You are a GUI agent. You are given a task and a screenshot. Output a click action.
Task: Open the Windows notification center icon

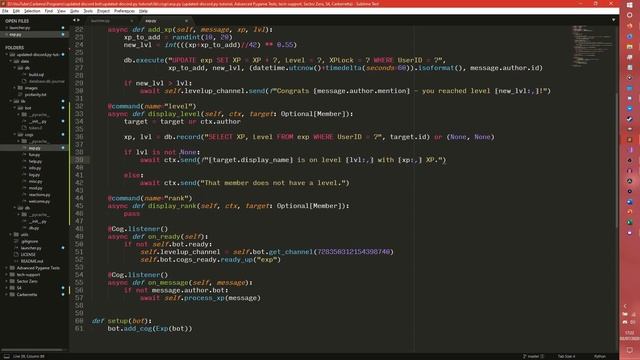coord(629,350)
